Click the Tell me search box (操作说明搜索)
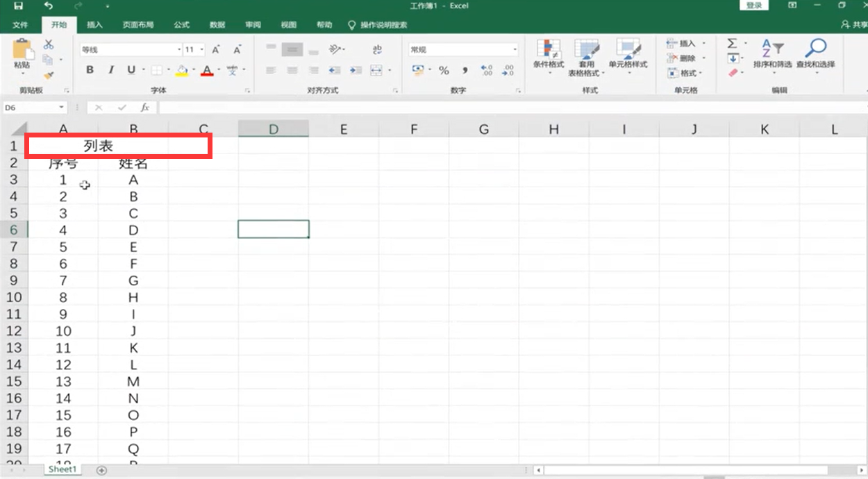Image resolution: width=868 pixels, height=479 pixels. (x=378, y=25)
